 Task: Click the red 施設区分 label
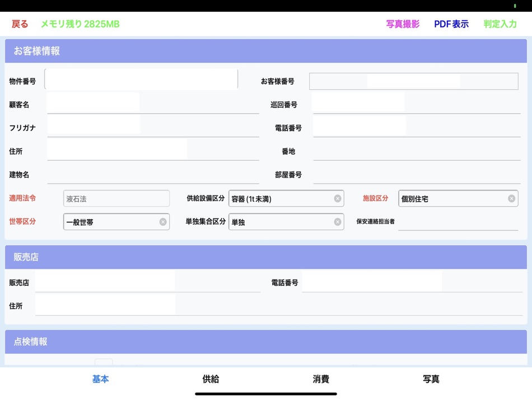375,198
